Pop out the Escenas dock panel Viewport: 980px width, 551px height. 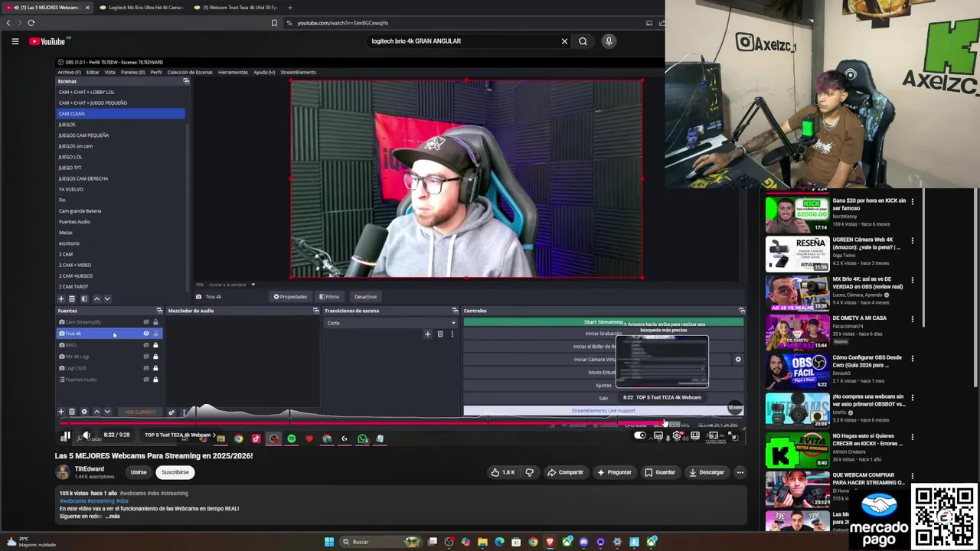click(185, 81)
